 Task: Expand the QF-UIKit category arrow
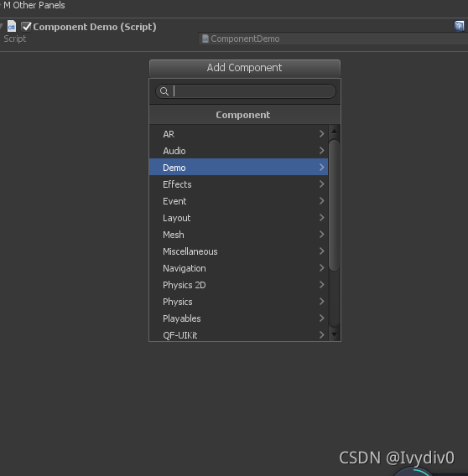pyautogui.click(x=321, y=335)
